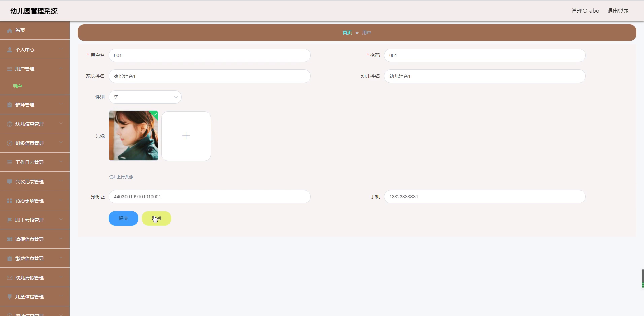Click the flag icon beside 职工考核管理
This screenshot has width=644, height=316.
[10, 220]
